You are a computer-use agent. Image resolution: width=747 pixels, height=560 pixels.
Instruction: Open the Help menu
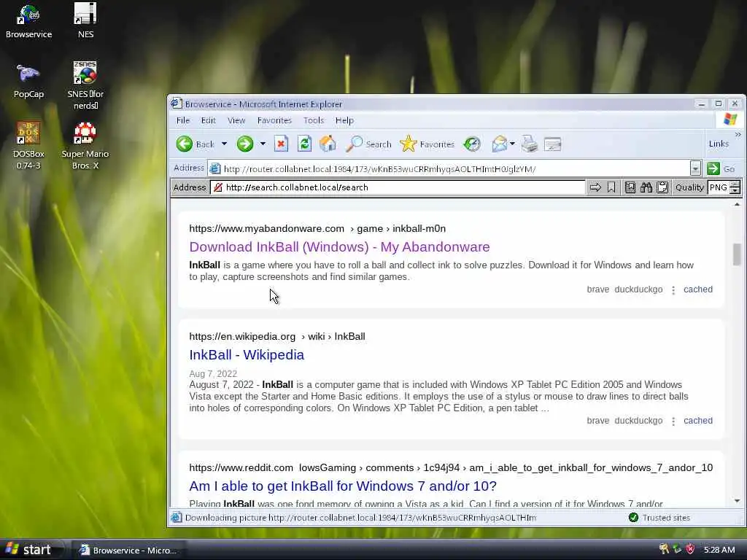click(344, 120)
